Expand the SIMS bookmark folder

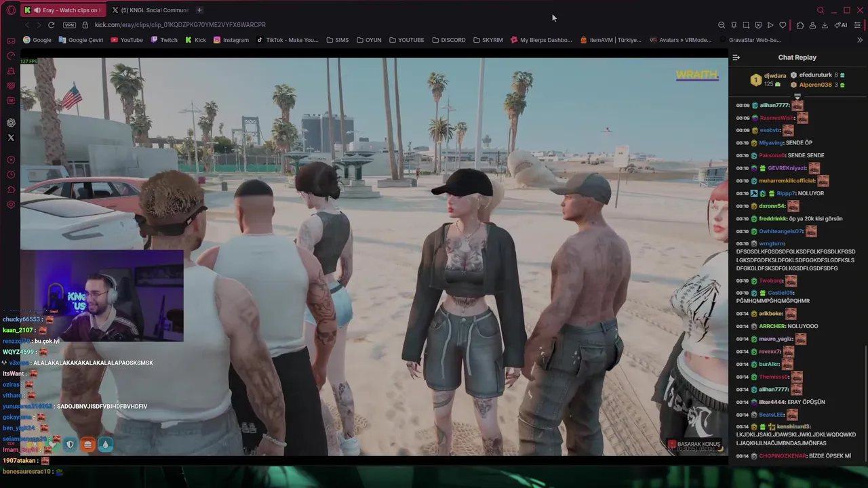(x=337, y=40)
